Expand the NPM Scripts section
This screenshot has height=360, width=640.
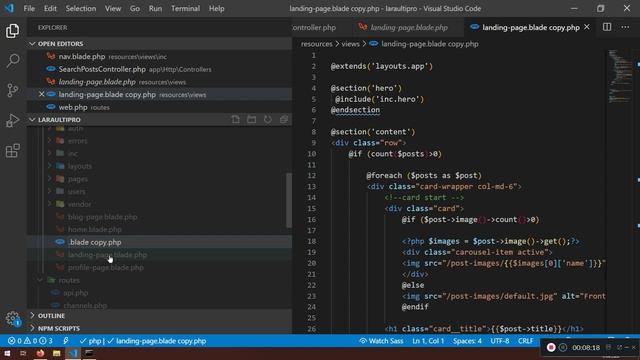[x=32, y=328]
